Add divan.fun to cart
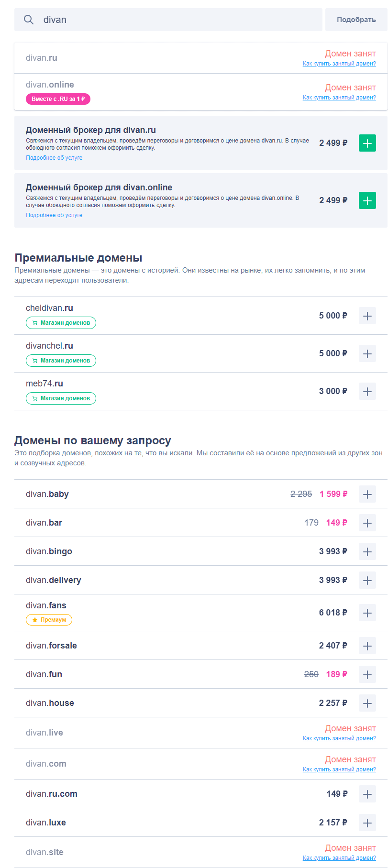 tap(367, 674)
